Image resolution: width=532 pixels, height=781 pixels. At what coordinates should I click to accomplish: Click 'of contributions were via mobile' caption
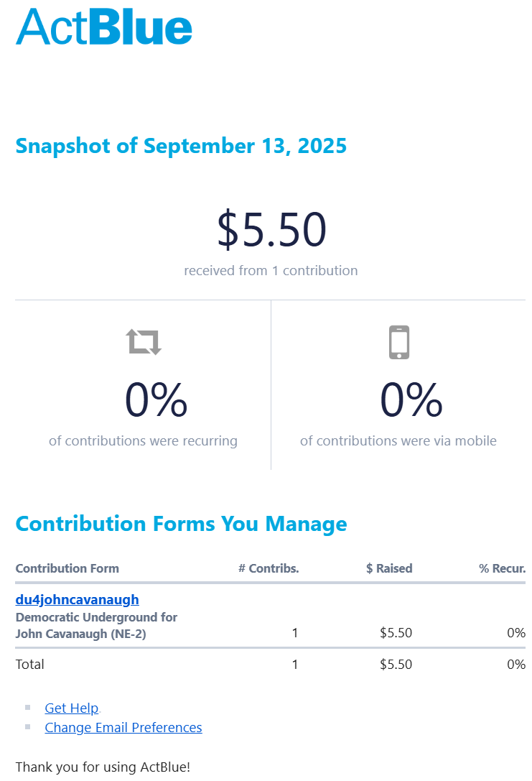coord(398,440)
